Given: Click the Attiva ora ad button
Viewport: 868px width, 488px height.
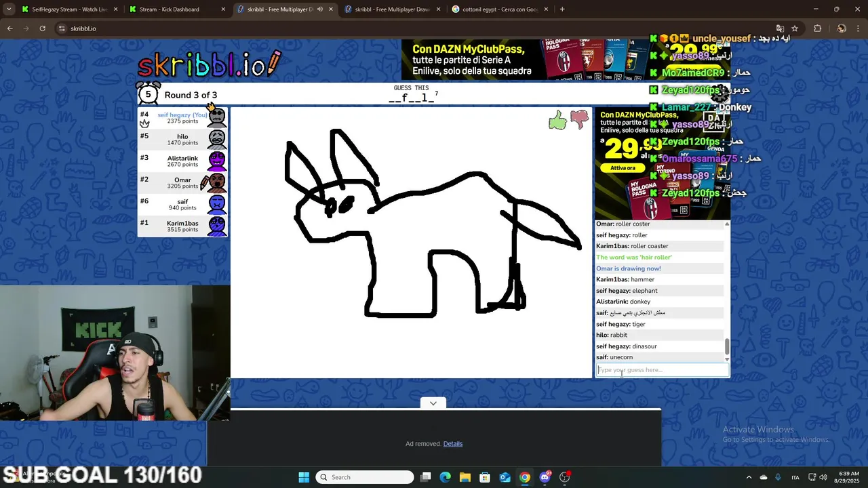Looking at the screenshot, I should pyautogui.click(x=623, y=168).
